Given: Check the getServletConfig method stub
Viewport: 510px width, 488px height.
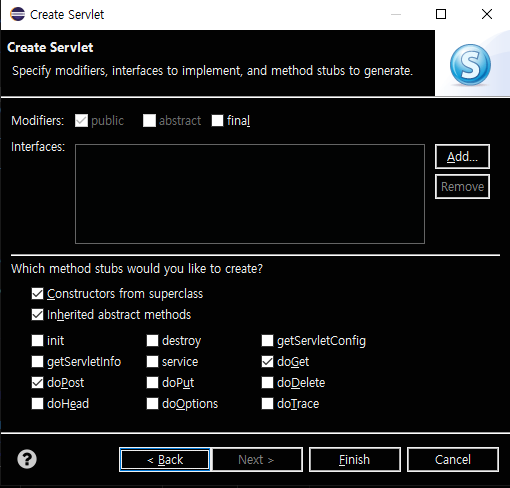Looking at the screenshot, I should tap(267, 341).
